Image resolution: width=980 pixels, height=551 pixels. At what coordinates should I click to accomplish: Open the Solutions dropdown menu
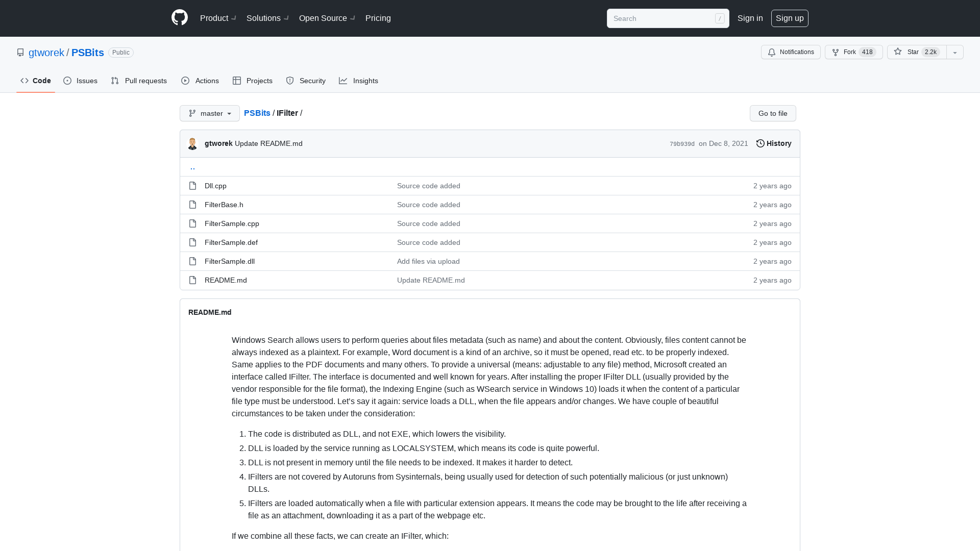[x=267, y=18]
